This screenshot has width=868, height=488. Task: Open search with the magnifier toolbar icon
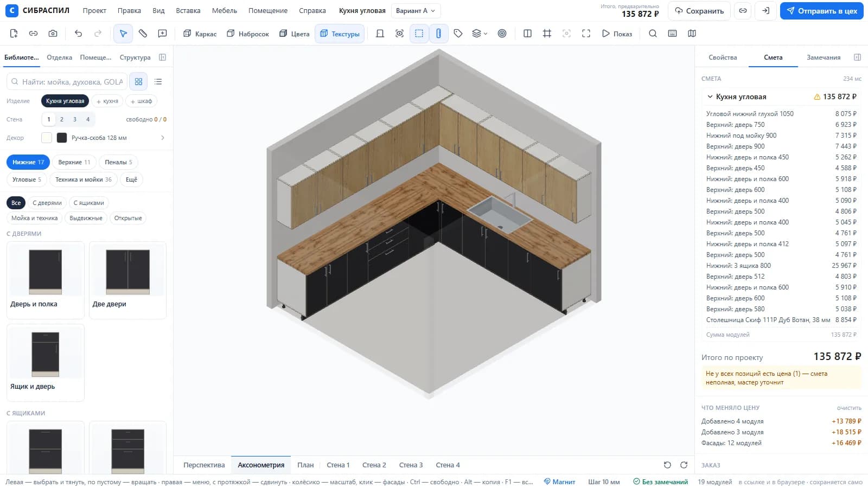(x=653, y=34)
